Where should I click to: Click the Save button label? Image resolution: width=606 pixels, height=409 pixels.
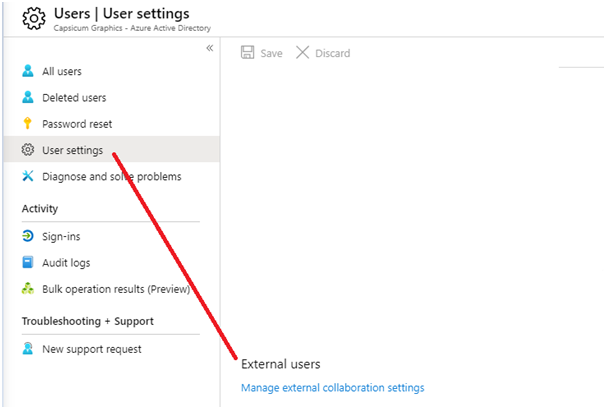pyautogui.click(x=271, y=53)
